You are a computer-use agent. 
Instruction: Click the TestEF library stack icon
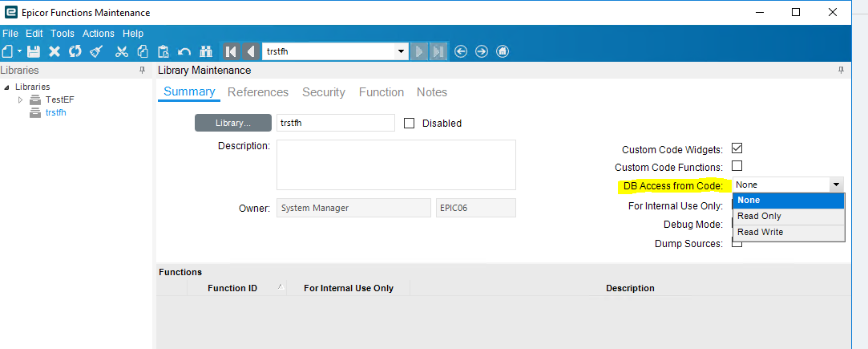[x=35, y=99]
